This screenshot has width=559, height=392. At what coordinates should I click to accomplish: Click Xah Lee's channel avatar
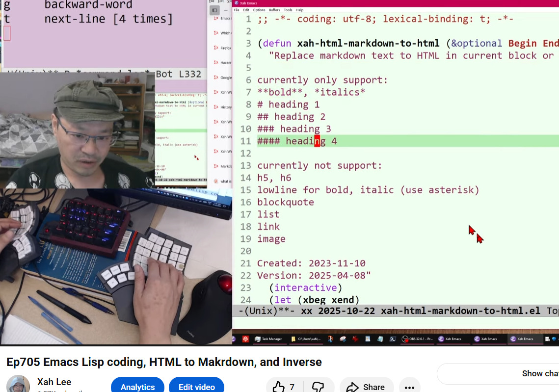point(18,385)
